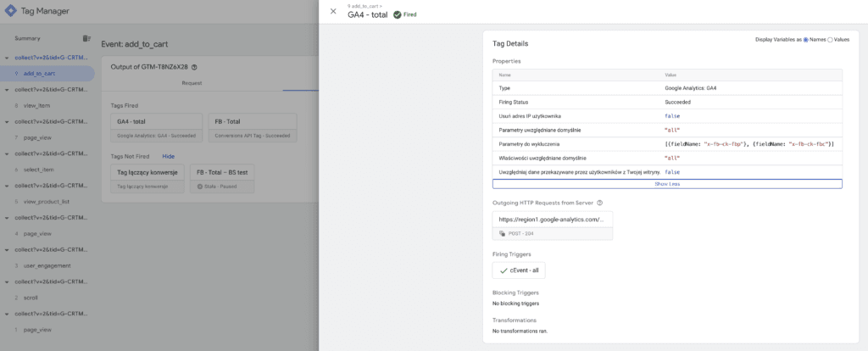Open the FB - Total – BS test card

(x=222, y=178)
